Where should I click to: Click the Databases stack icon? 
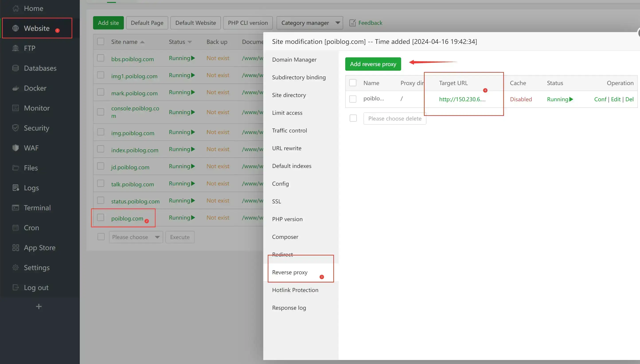(x=16, y=68)
